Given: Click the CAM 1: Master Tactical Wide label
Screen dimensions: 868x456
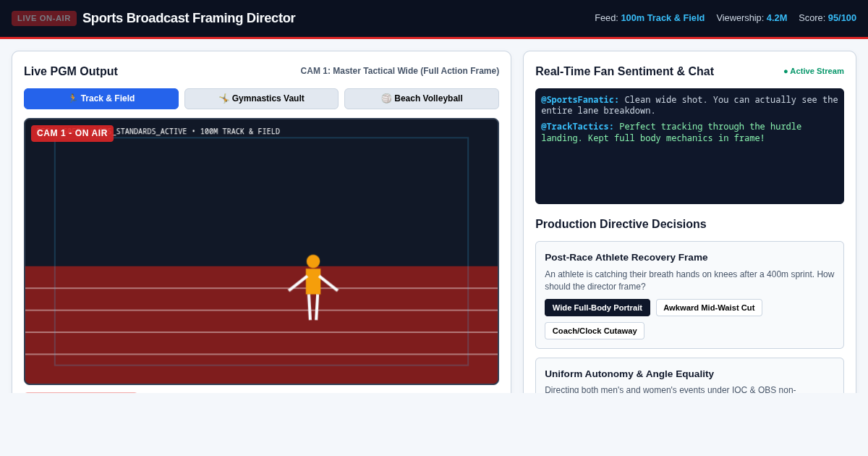Looking at the screenshot, I should 400,71.
